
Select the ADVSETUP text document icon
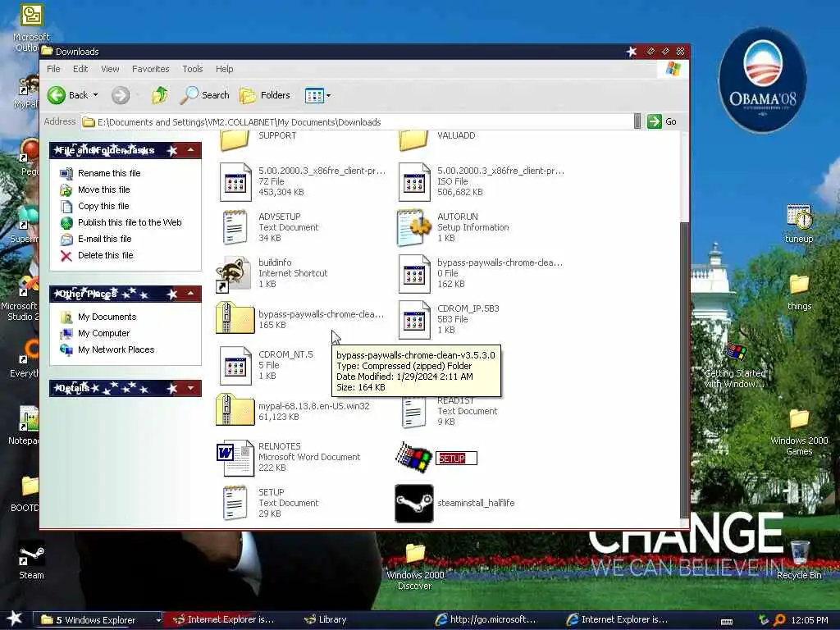point(235,228)
